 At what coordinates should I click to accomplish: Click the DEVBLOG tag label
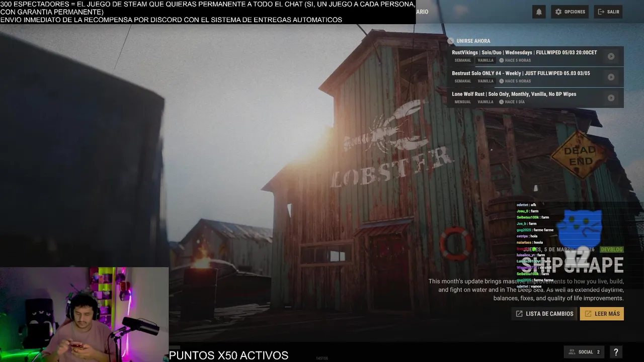(612, 249)
